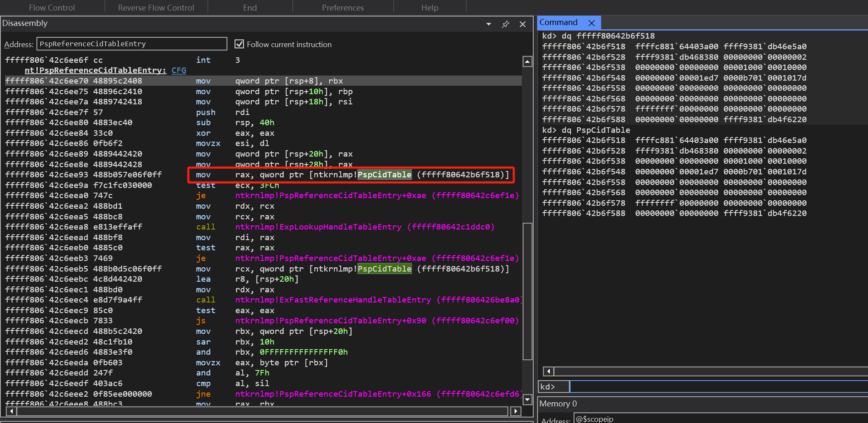This screenshot has width=868, height=423.
Task: Click the 'movzx esi, dl' instruction row
Action: (x=263, y=143)
